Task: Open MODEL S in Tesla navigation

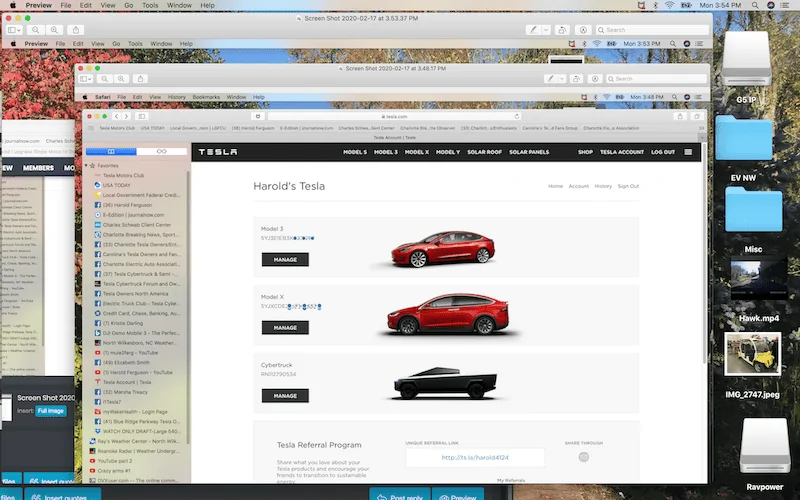Action: point(355,152)
